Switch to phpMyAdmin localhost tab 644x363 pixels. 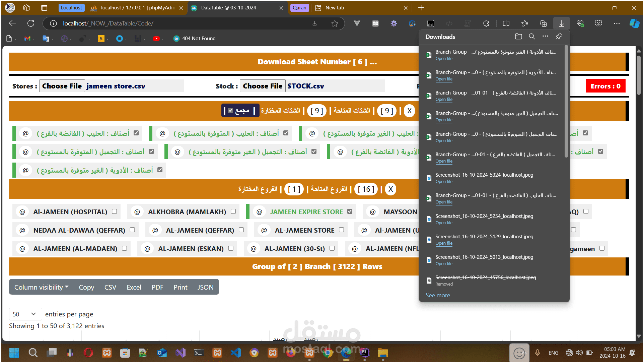tap(137, 8)
